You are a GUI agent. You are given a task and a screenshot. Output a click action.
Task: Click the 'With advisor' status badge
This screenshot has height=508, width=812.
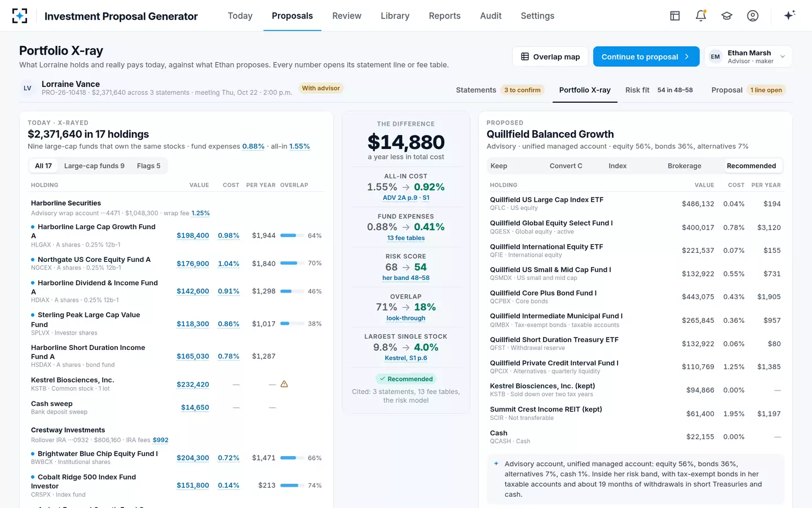[x=321, y=88]
